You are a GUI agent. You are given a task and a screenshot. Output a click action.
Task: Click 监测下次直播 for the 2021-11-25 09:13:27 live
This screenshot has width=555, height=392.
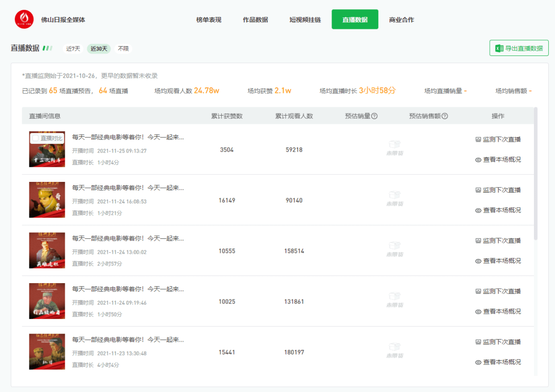tap(498, 139)
